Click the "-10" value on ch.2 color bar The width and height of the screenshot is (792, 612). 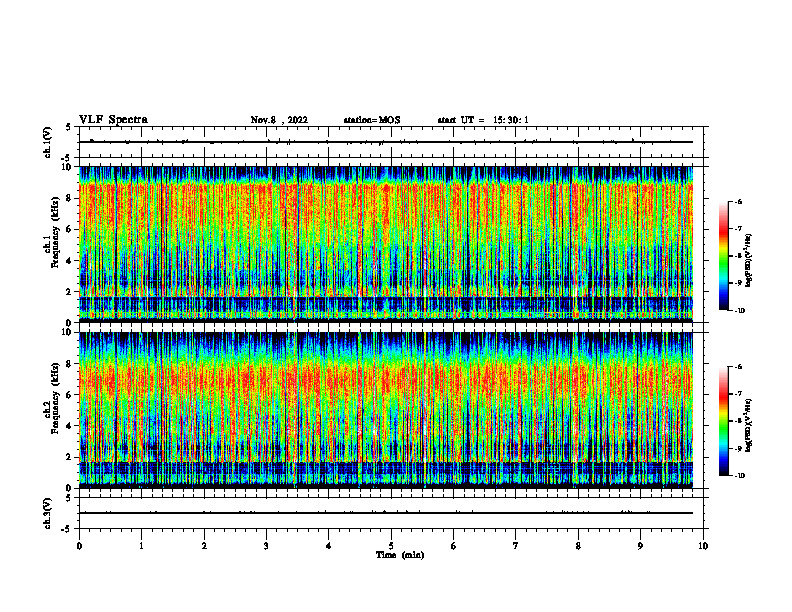[740, 476]
